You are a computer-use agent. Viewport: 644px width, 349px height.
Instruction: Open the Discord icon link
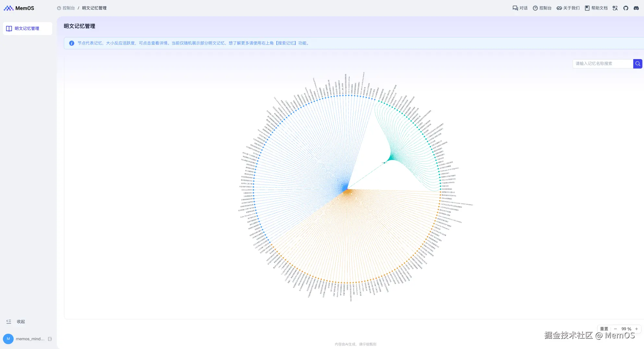click(636, 8)
